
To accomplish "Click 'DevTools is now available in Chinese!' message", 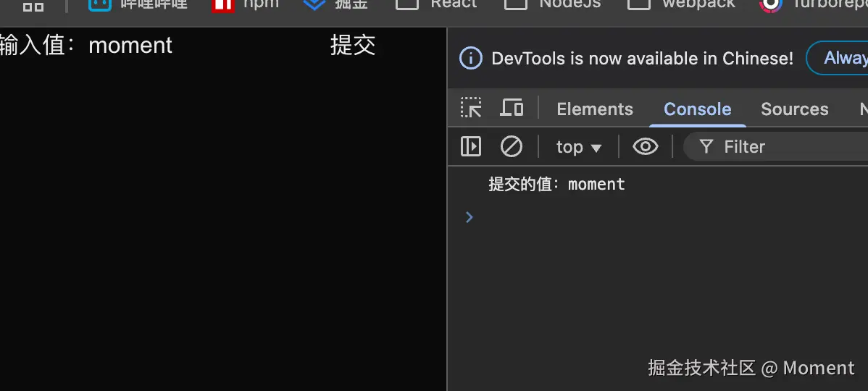I will 642,58.
